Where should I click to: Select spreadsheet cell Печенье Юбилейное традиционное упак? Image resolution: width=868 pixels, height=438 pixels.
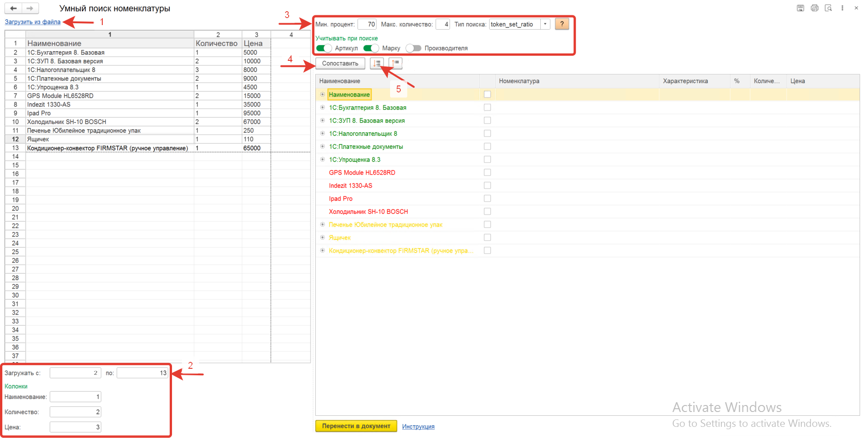[110, 131]
